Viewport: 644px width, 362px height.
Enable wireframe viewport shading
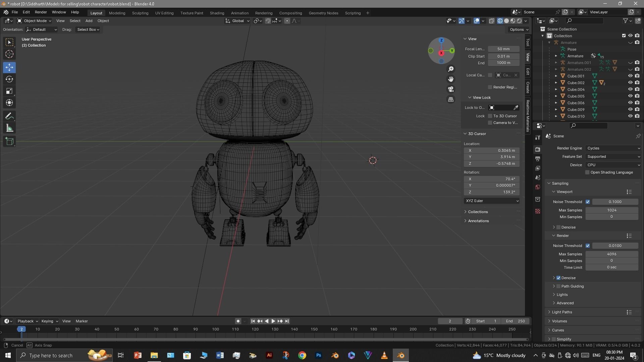tap(500, 21)
